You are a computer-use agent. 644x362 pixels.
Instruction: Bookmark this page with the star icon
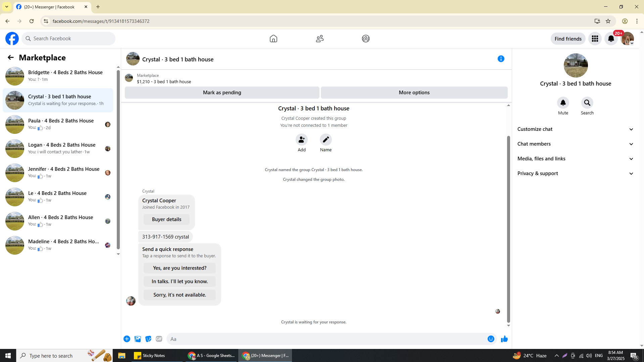pyautogui.click(x=608, y=21)
